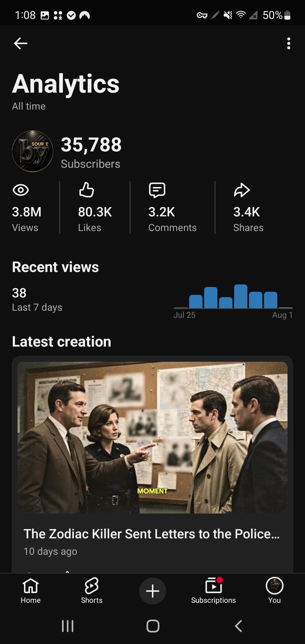Tap the Analytics page title
This screenshot has width=305, height=644.
pos(66,84)
